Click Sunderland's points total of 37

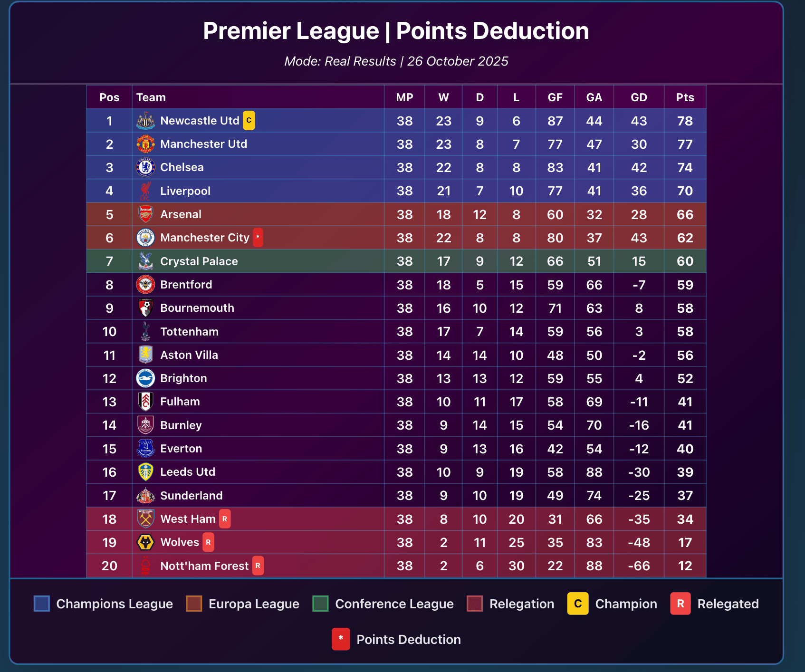pyautogui.click(x=685, y=496)
